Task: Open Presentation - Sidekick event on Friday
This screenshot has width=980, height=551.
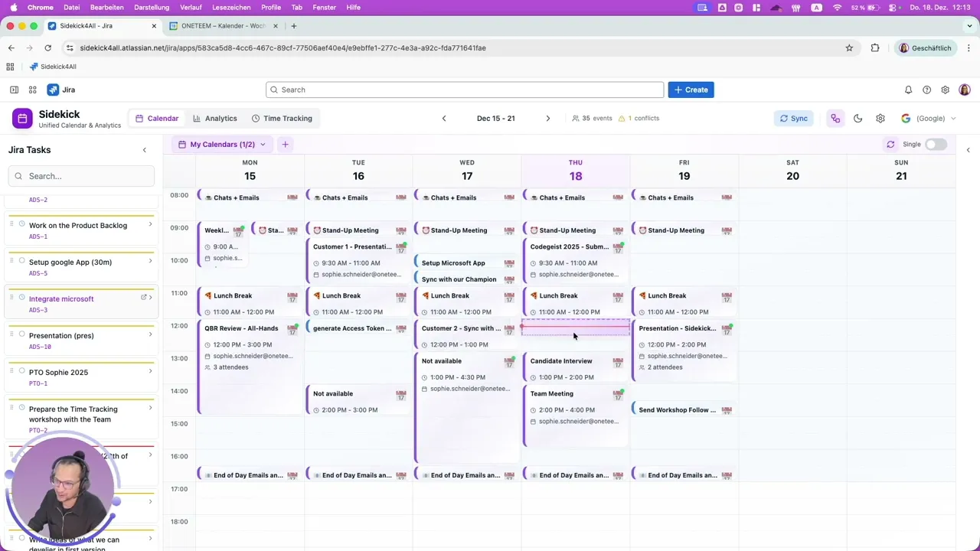Action: [684, 348]
